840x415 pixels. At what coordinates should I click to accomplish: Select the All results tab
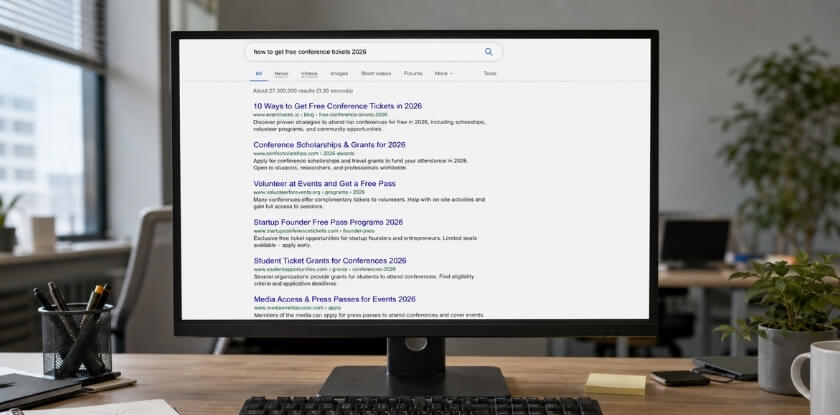coord(259,74)
